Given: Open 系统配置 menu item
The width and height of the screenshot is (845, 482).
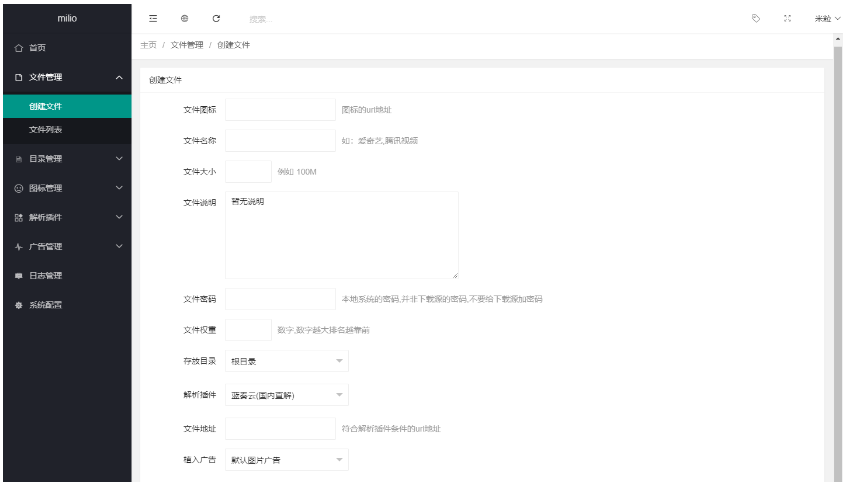Looking at the screenshot, I should tap(67, 305).
